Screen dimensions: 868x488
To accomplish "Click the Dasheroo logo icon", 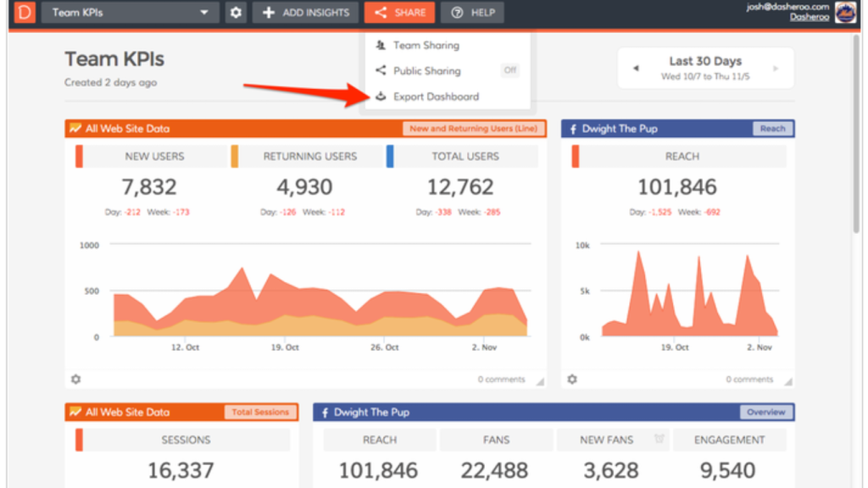I will click(25, 13).
